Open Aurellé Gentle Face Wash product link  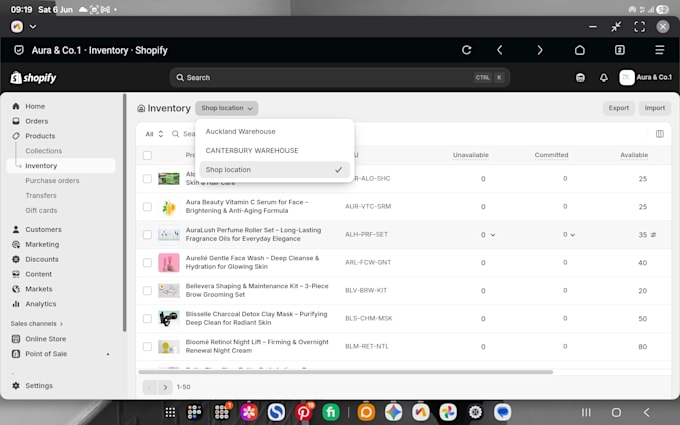pos(252,262)
